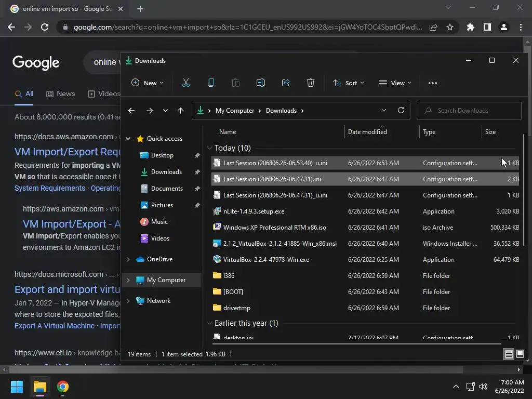The height and width of the screenshot is (399, 532).
Task: Open the New item dropdown
Action: coord(148,83)
